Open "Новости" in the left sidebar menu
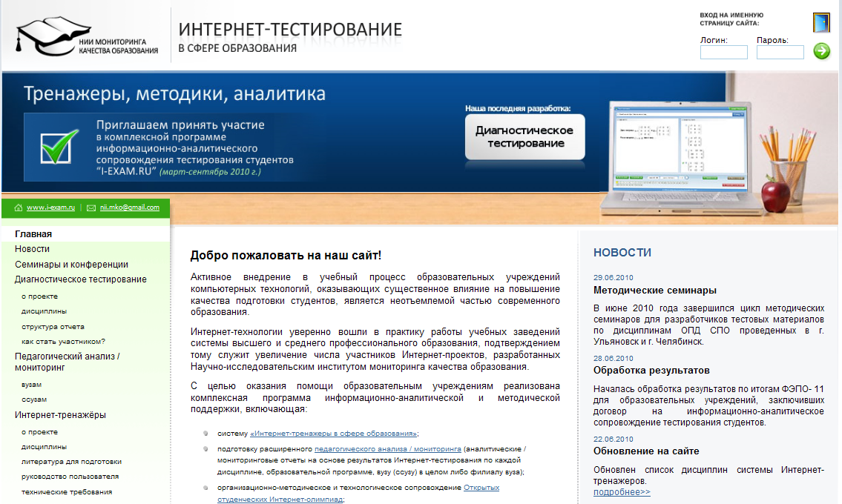 [x=32, y=249]
